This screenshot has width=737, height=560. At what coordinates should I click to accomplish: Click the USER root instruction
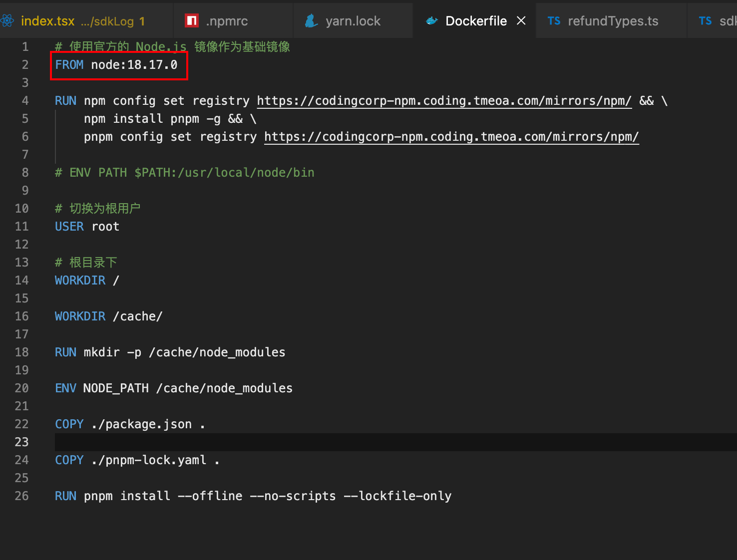coord(87,227)
